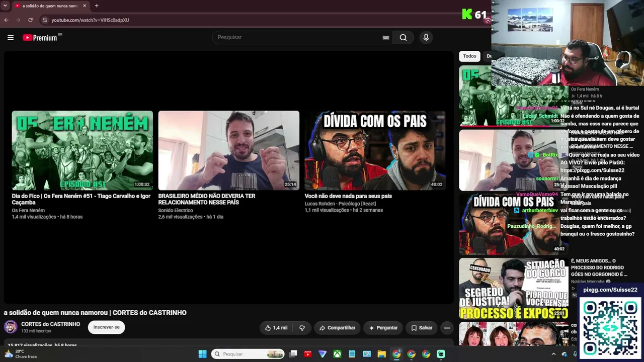Start voice search with the microphone icon
Viewport: 644px width, 362px height.
point(426,37)
